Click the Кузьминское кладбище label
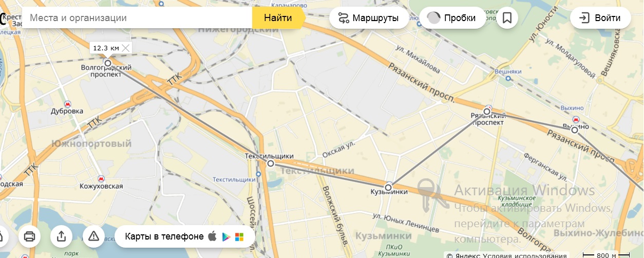This screenshot has height=258, width=644. 517,201
